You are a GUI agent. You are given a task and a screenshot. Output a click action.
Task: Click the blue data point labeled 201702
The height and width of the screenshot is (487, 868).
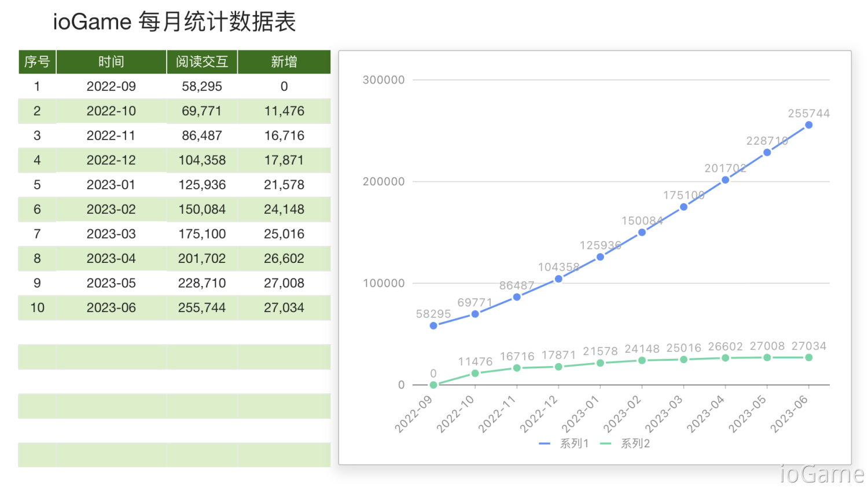(x=725, y=180)
